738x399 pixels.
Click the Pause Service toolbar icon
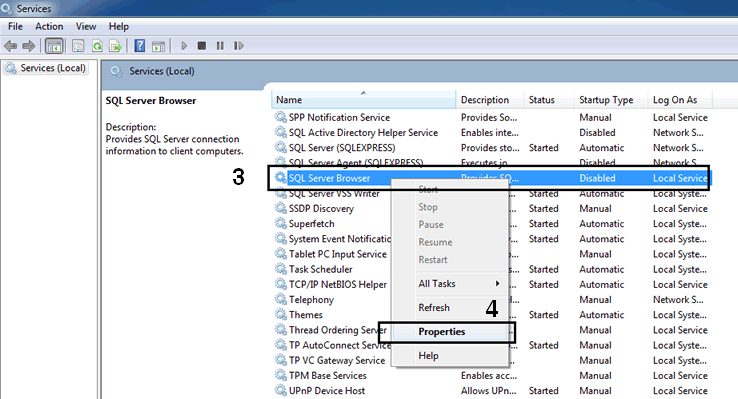click(x=220, y=46)
